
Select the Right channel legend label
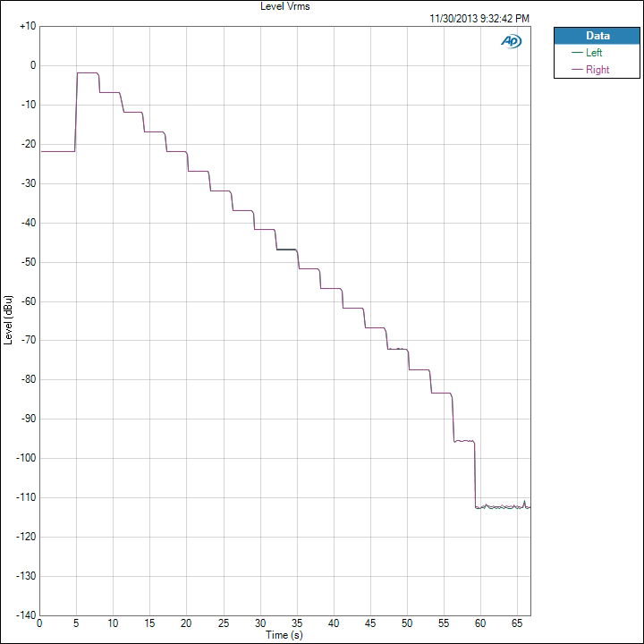coord(597,70)
